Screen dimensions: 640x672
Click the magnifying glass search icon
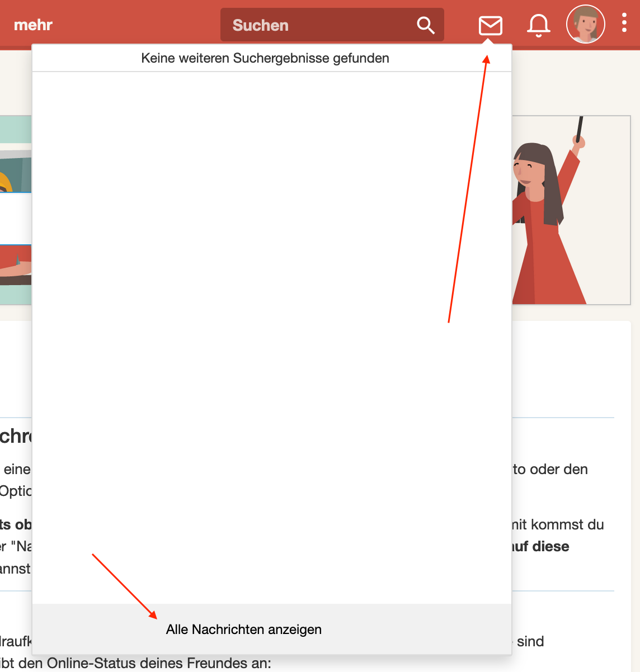click(426, 25)
